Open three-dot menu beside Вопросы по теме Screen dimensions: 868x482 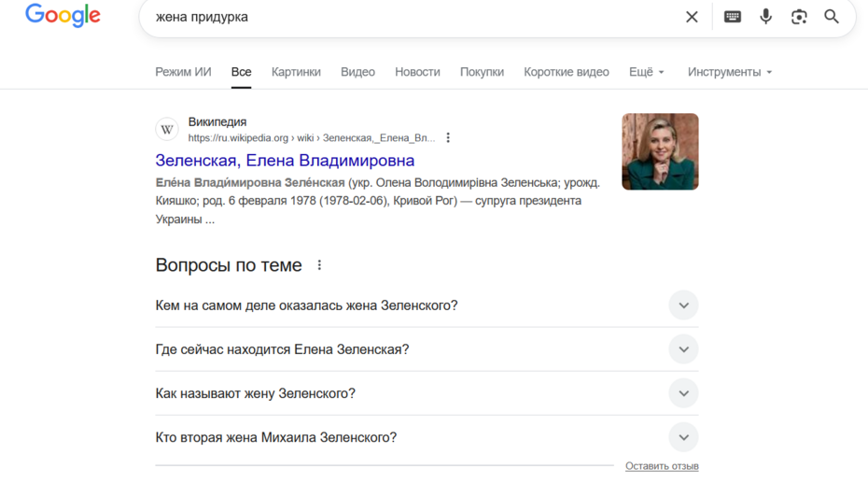pyautogui.click(x=319, y=265)
